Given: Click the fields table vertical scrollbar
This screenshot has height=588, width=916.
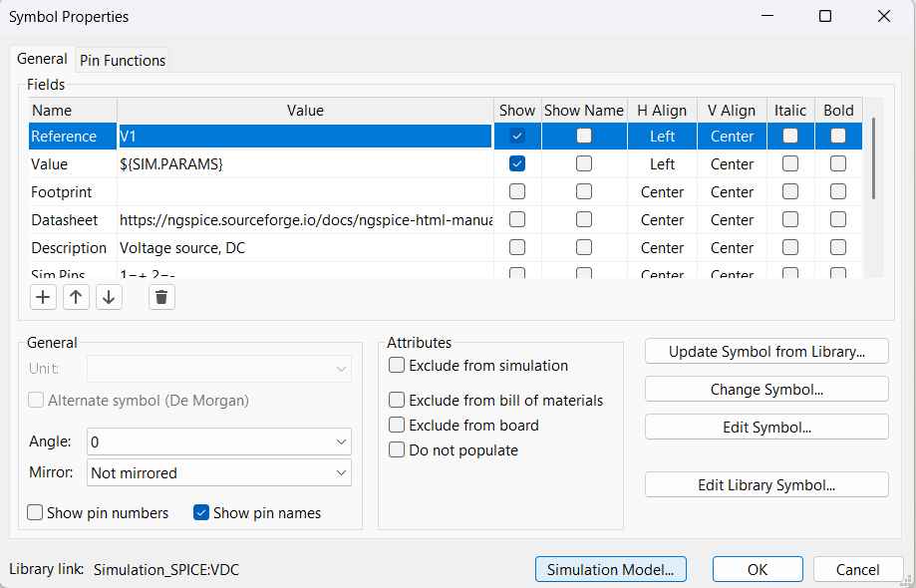Looking at the screenshot, I should click(874, 159).
